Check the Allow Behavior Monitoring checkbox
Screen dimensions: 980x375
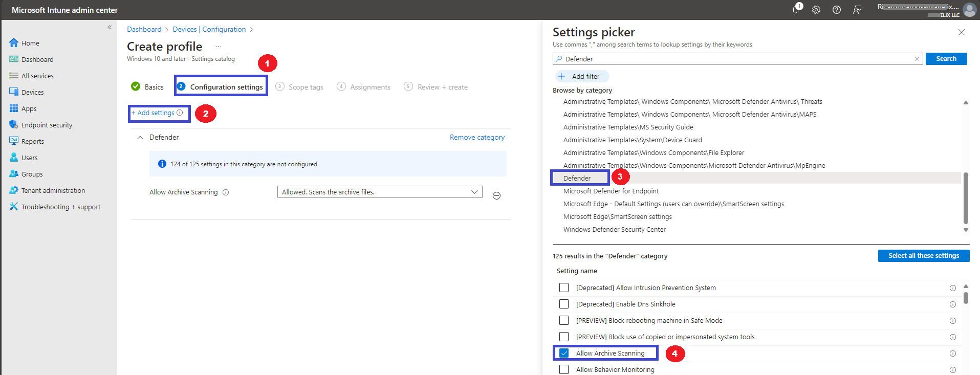point(564,369)
